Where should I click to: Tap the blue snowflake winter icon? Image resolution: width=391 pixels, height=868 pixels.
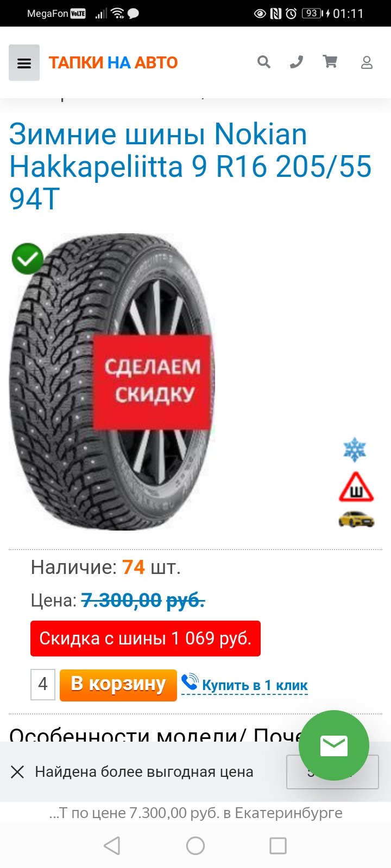[355, 449]
